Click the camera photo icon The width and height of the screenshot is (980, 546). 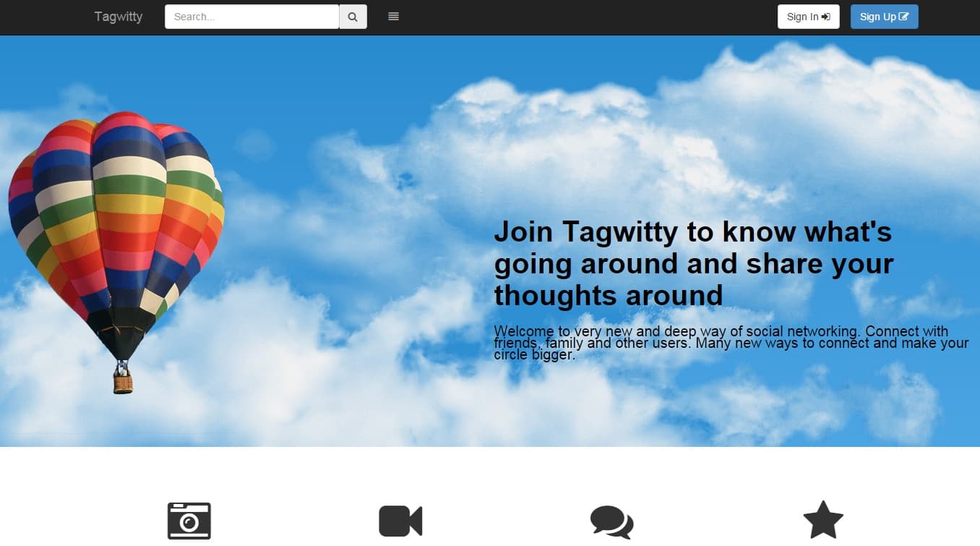[189, 521]
